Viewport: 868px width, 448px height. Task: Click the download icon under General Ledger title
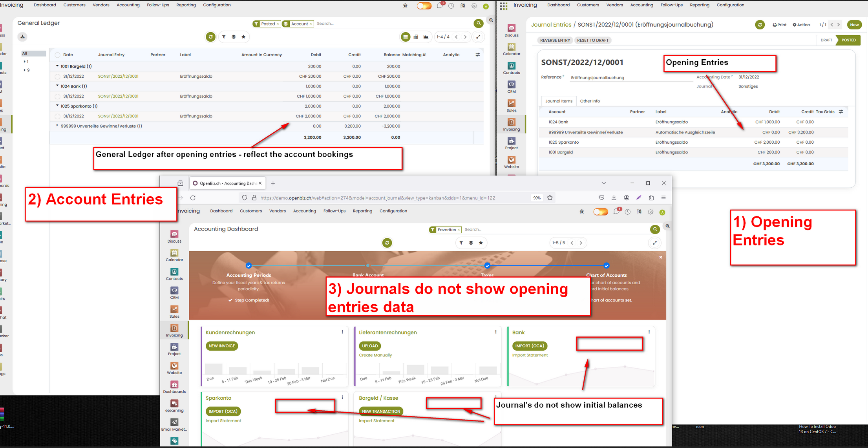pyautogui.click(x=22, y=37)
